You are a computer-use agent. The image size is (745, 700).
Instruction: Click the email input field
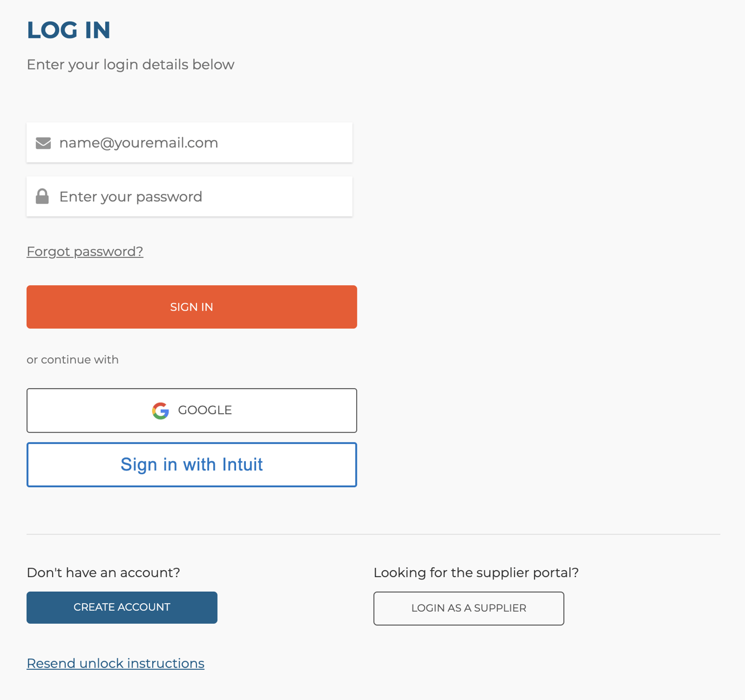pyautogui.click(x=189, y=142)
